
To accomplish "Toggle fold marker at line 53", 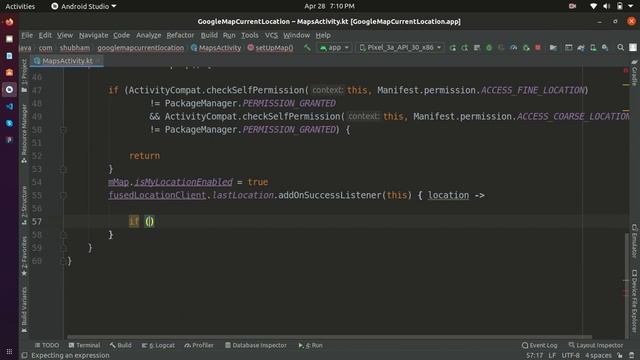I will 63,169.
